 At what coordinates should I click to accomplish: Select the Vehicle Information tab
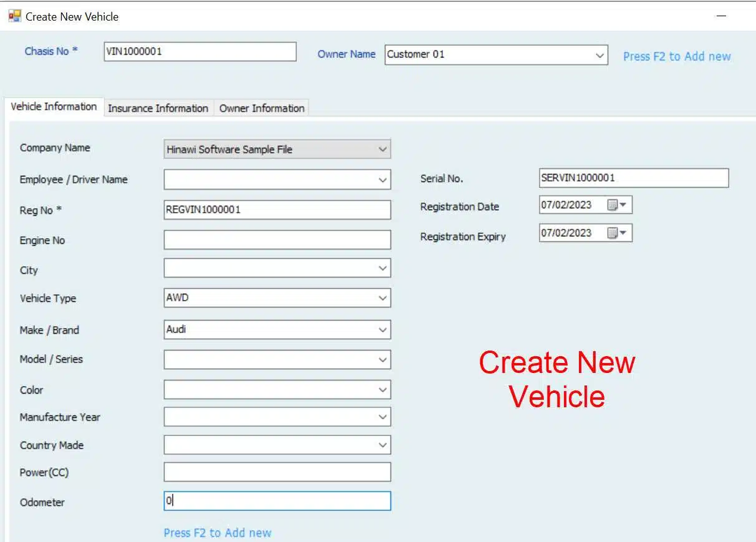coord(54,107)
